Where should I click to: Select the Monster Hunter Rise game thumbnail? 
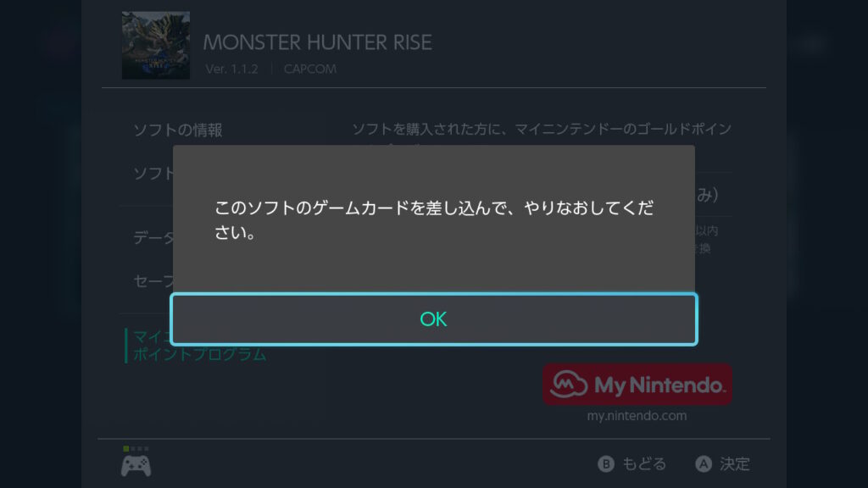(x=156, y=46)
